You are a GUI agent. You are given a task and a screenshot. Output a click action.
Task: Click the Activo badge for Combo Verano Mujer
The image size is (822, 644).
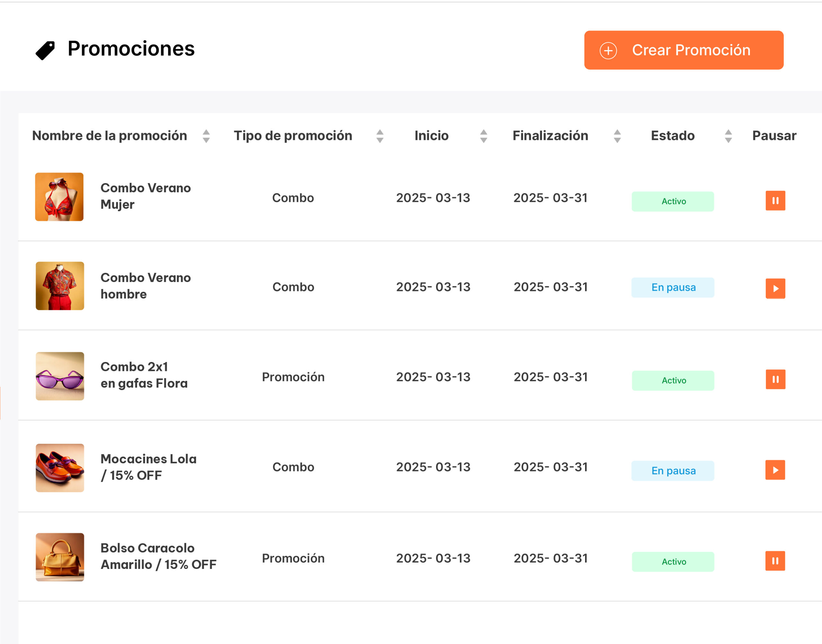pyautogui.click(x=673, y=201)
